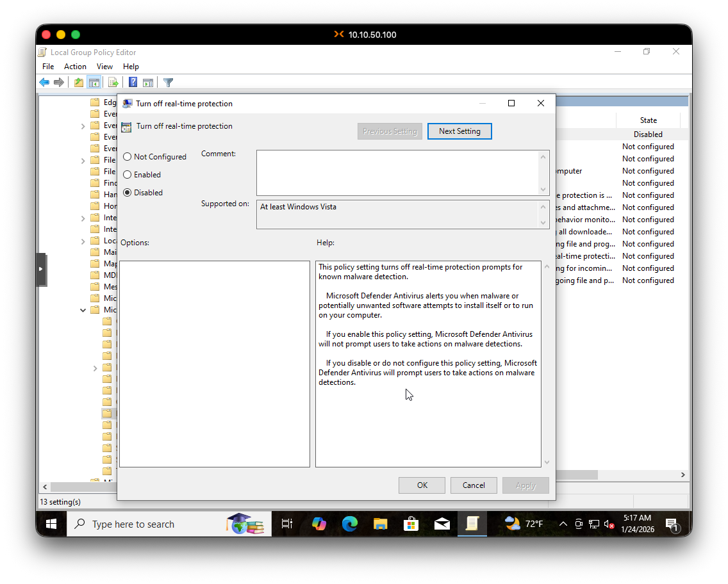This screenshot has height=584, width=728.
Task: Click the Back navigation arrow
Action: (44, 82)
